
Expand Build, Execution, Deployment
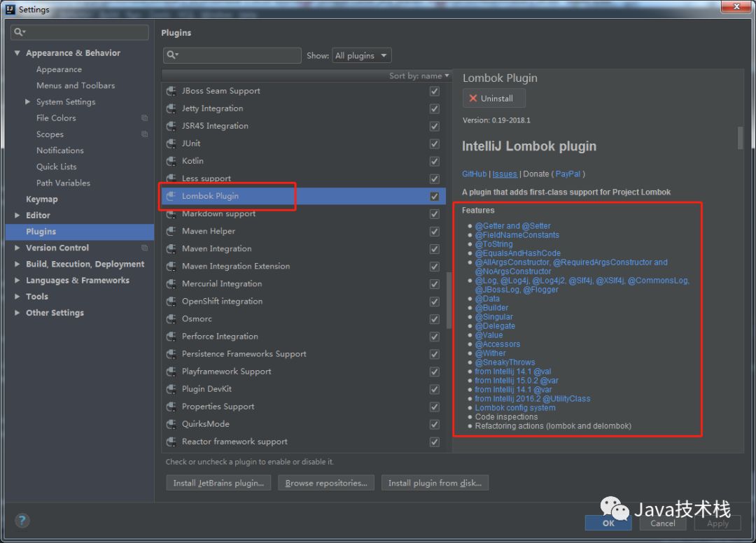pos(17,264)
